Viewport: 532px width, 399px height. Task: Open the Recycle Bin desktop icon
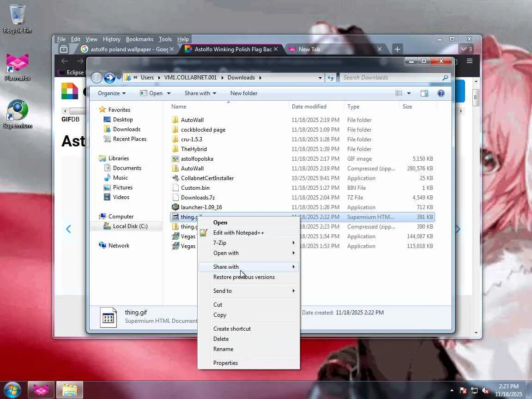(x=17, y=18)
